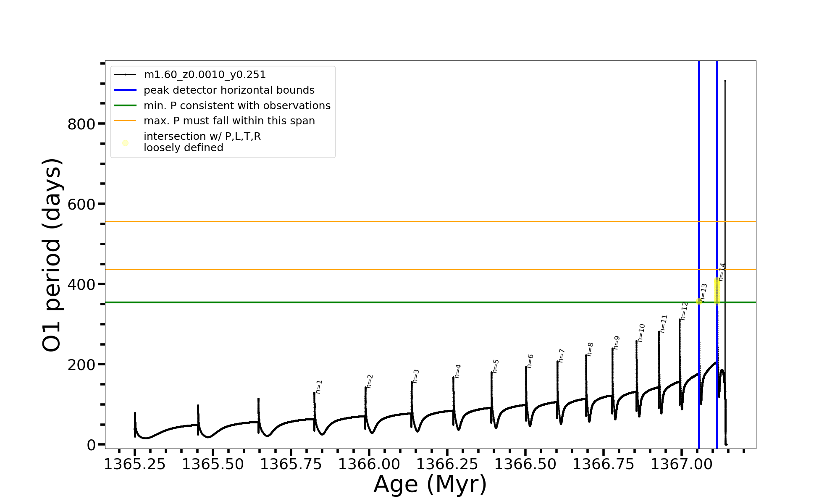Click the n=7 pulse annotation

(562, 356)
